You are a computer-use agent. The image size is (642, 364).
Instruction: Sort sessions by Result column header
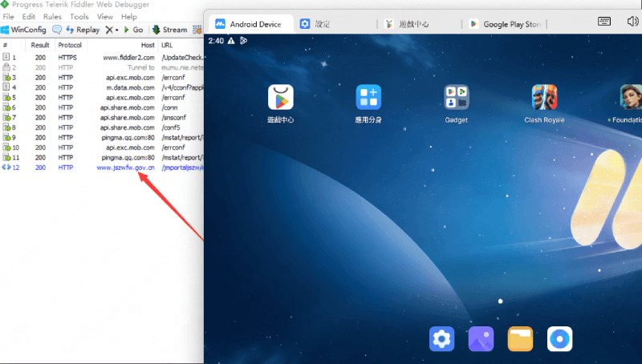(40, 45)
